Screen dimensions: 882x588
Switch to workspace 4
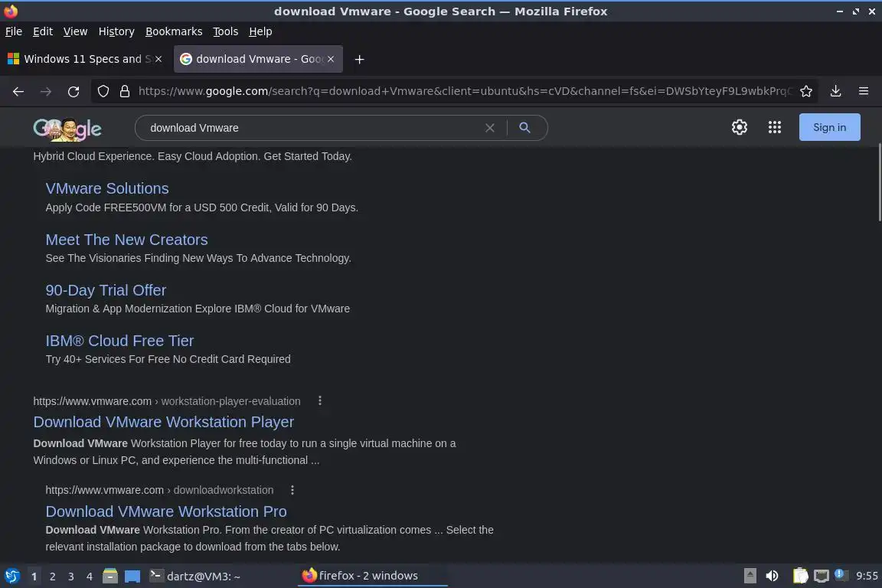click(x=89, y=577)
